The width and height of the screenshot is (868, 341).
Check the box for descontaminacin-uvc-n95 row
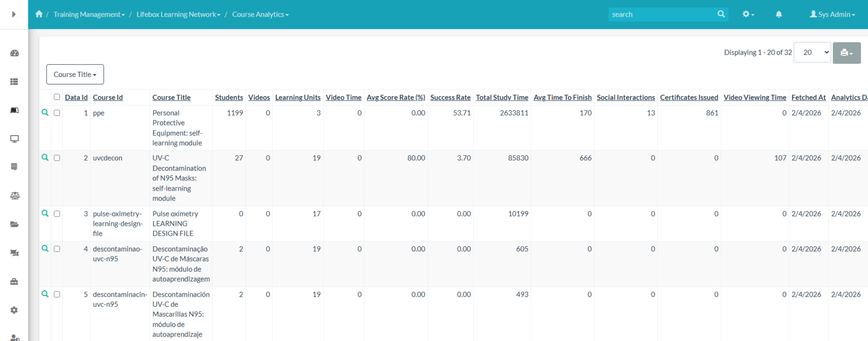pyautogui.click(x=57, y=295)
